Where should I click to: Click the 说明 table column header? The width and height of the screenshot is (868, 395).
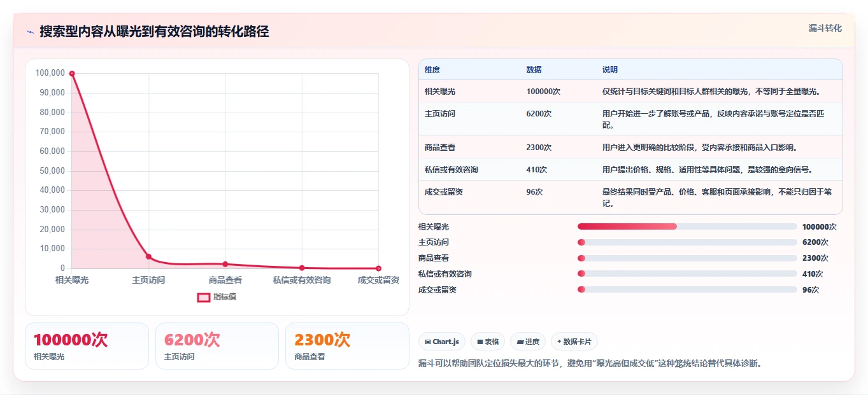(x=610, y=70)
